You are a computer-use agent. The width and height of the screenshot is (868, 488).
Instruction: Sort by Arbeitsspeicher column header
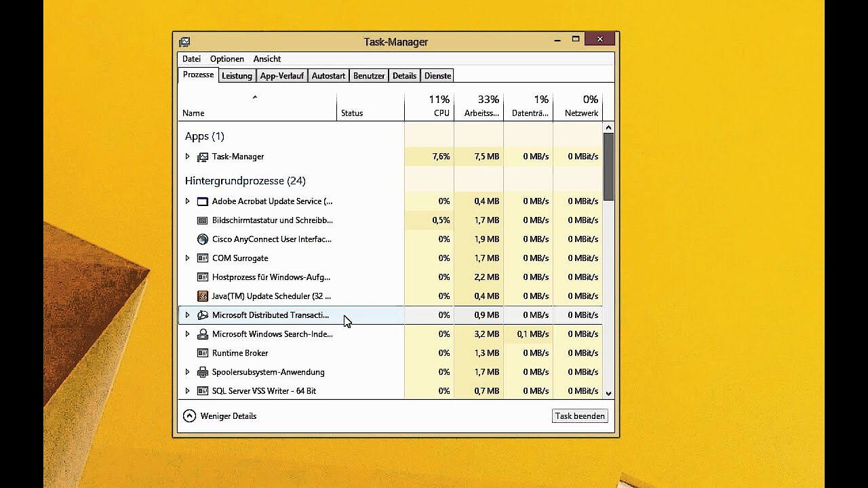click(479, 106)
